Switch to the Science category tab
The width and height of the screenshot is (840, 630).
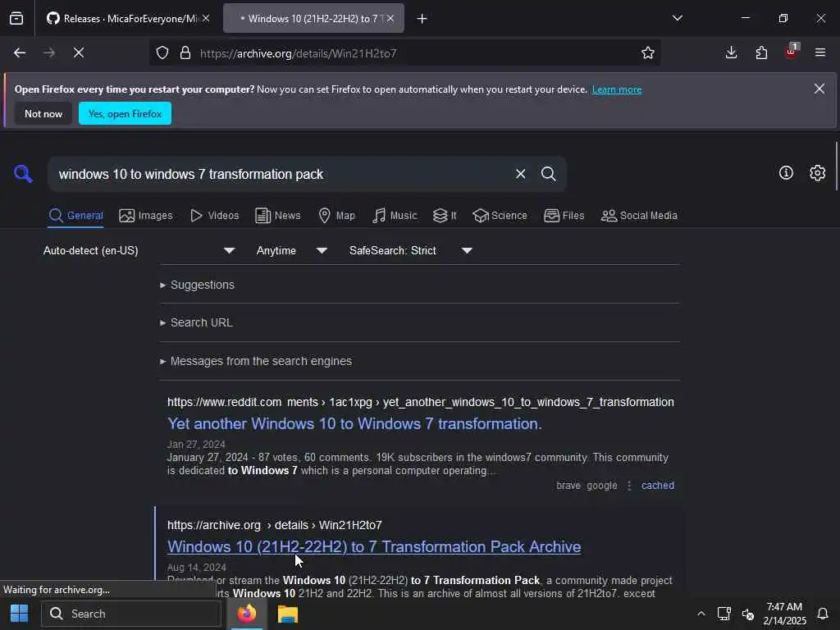click(x=500, y=216)
